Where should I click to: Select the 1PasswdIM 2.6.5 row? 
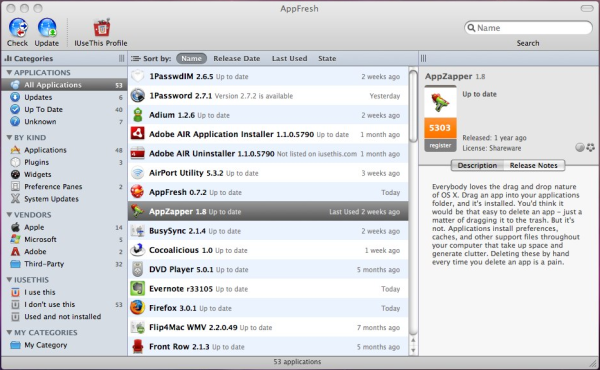(268, 76)
